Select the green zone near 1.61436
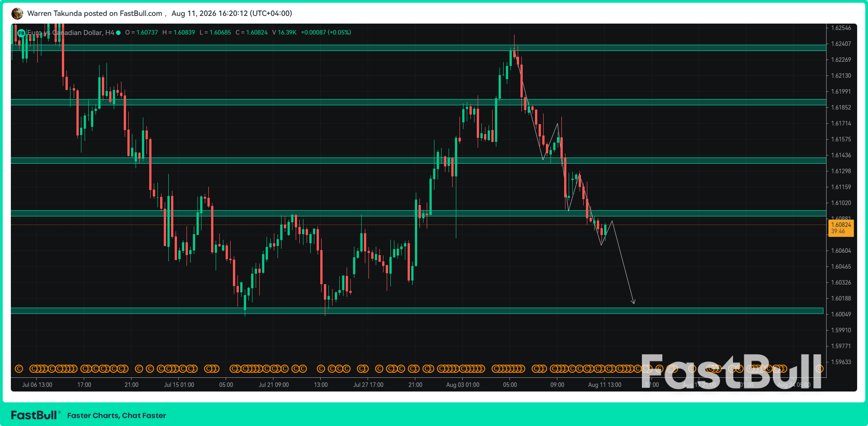The image size is (868, 426). [419, 160]
